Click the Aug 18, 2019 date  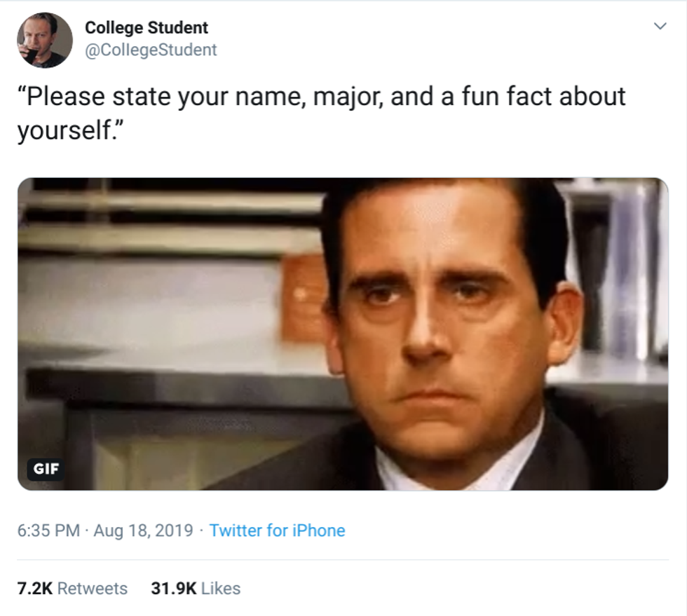click(142, 531)
